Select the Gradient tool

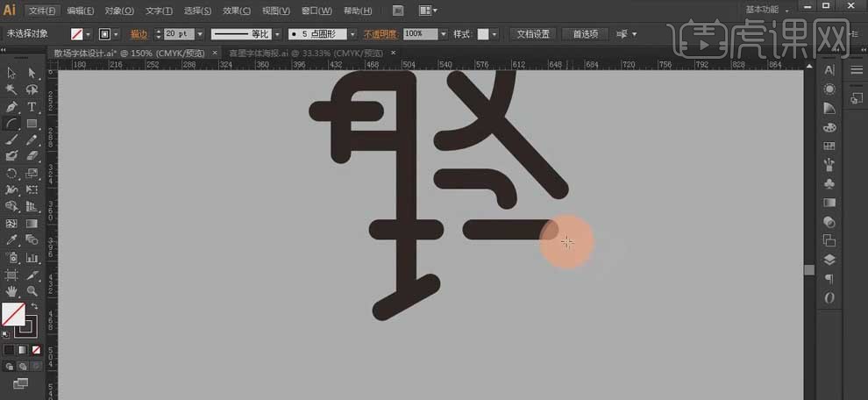32,224
